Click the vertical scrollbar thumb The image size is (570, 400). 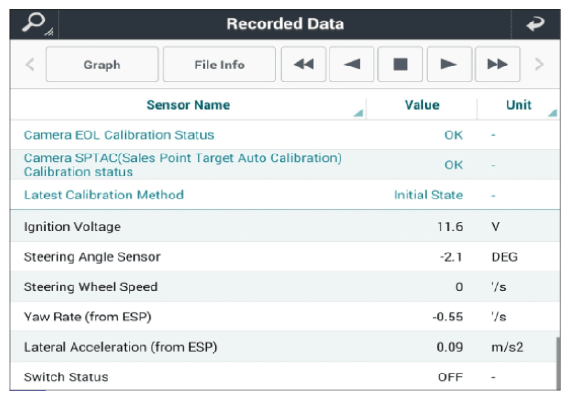(558, 364)
